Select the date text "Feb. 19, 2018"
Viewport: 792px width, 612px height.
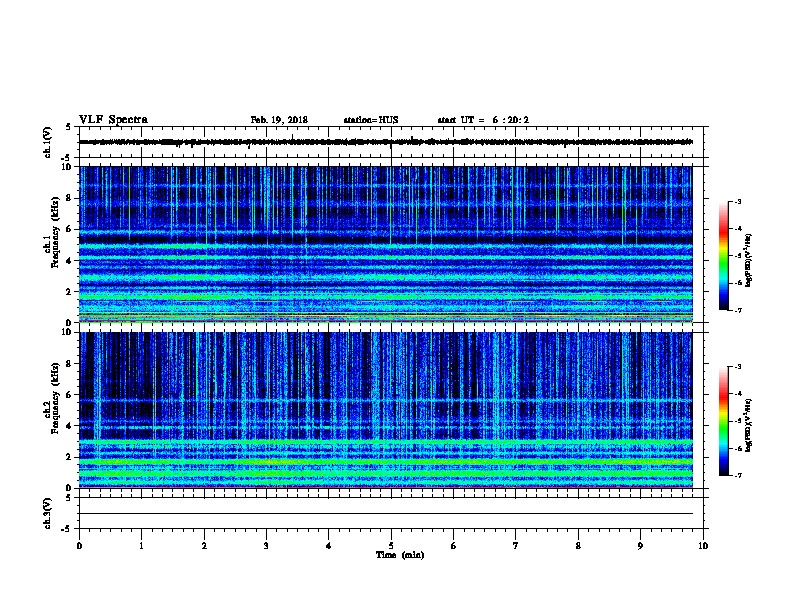[x=279, y=120]
